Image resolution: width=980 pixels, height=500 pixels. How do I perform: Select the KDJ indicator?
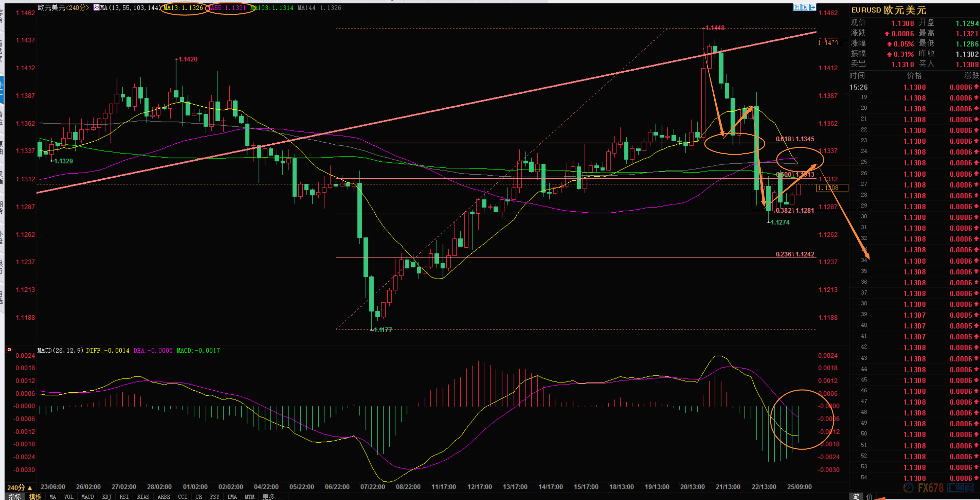point(107,497)
